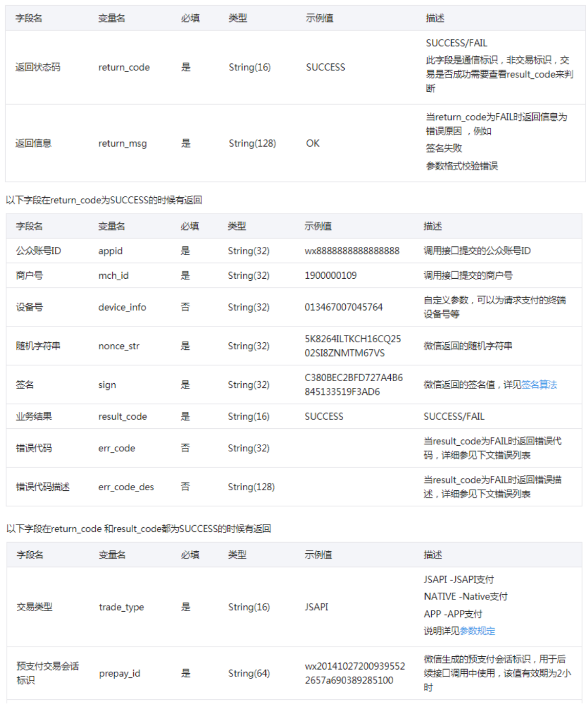The image size is (588, 728).
Task: Click the 调用接口提交的商户号 description
Action: [x=468, y=276]
